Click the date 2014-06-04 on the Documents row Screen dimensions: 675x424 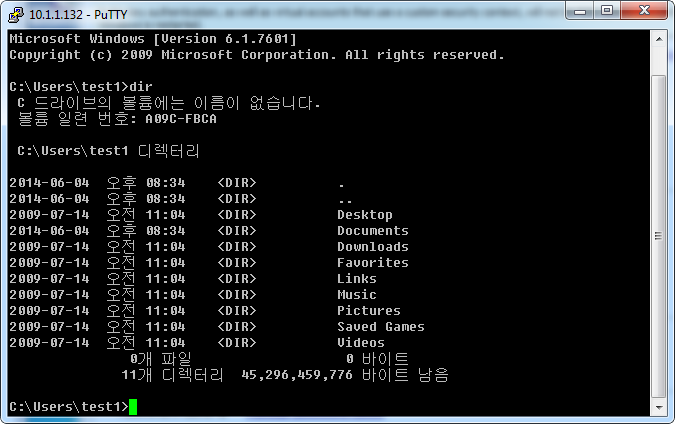pos(49,231)
